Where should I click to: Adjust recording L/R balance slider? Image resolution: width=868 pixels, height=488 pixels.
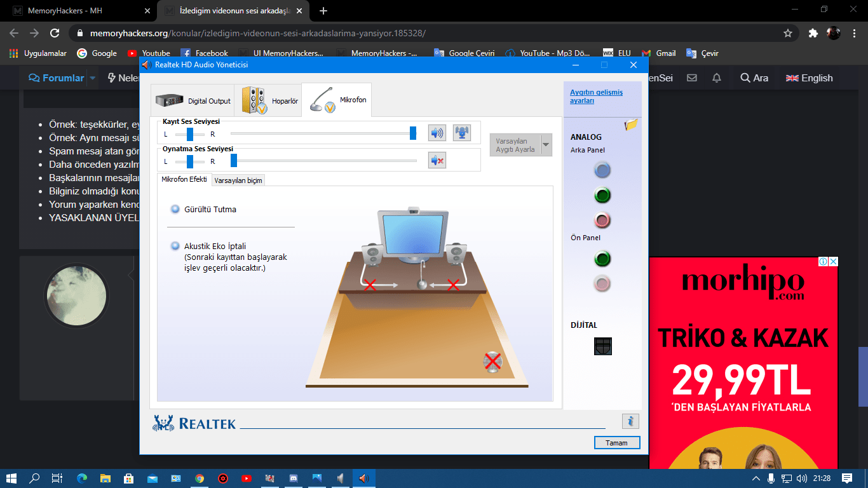189,133
